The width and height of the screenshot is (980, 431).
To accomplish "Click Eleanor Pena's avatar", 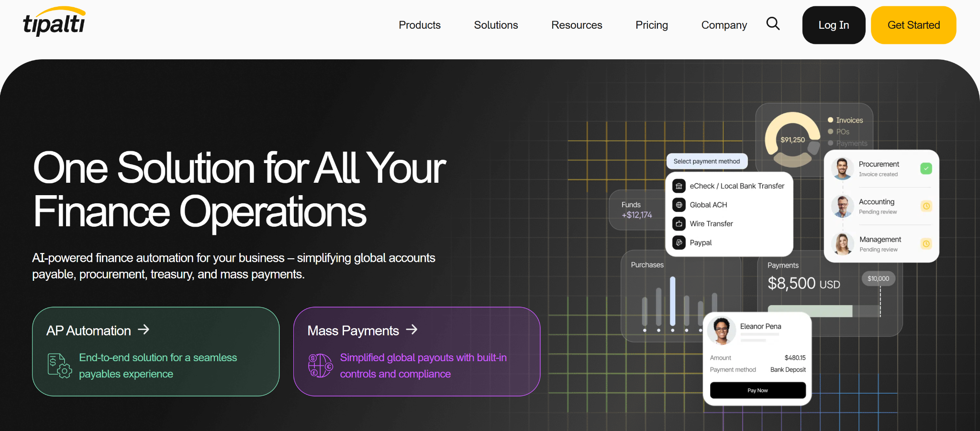I will coord(722,331).
